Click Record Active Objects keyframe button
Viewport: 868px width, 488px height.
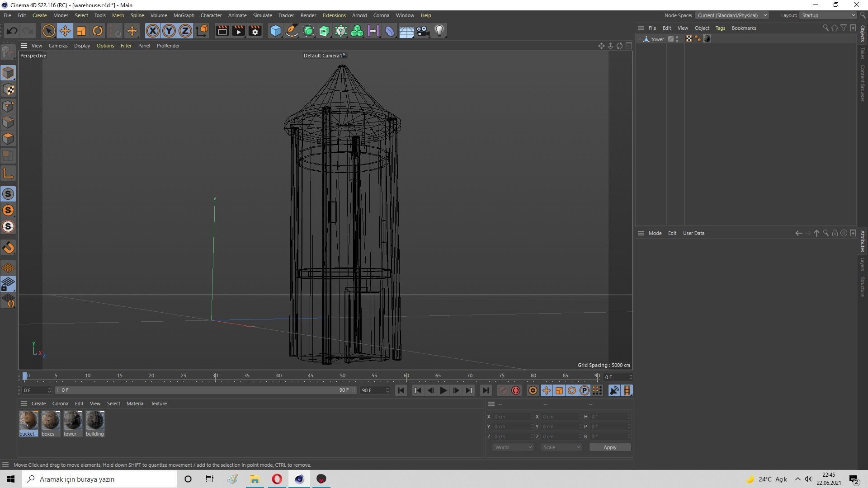point(503,390)
